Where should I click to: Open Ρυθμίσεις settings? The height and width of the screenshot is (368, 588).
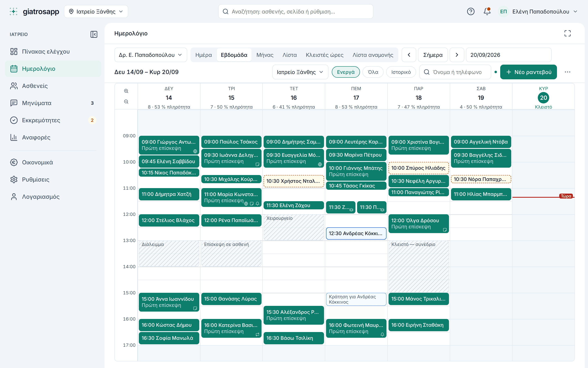(x=53, y=180)
